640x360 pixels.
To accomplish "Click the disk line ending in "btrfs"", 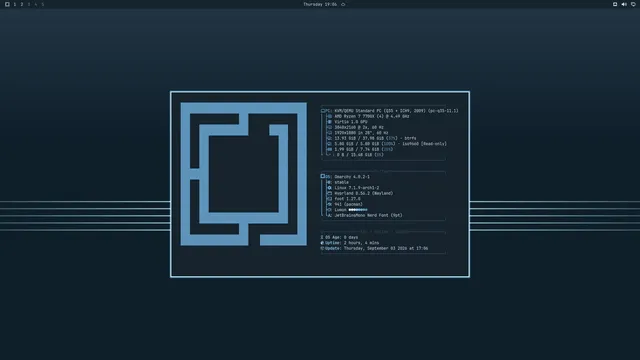I will pyautogui.click(x=375, y=138).
